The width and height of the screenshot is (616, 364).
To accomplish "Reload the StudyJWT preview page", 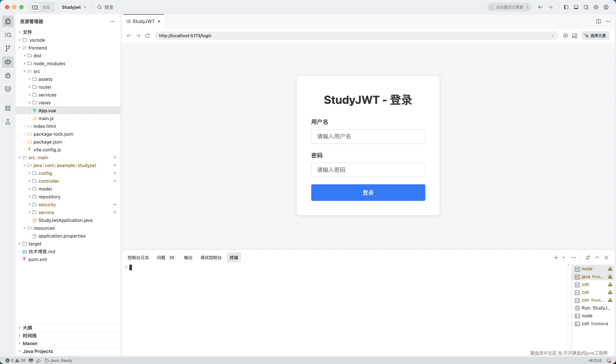I will pyautogui.click(x=148, y=36).
